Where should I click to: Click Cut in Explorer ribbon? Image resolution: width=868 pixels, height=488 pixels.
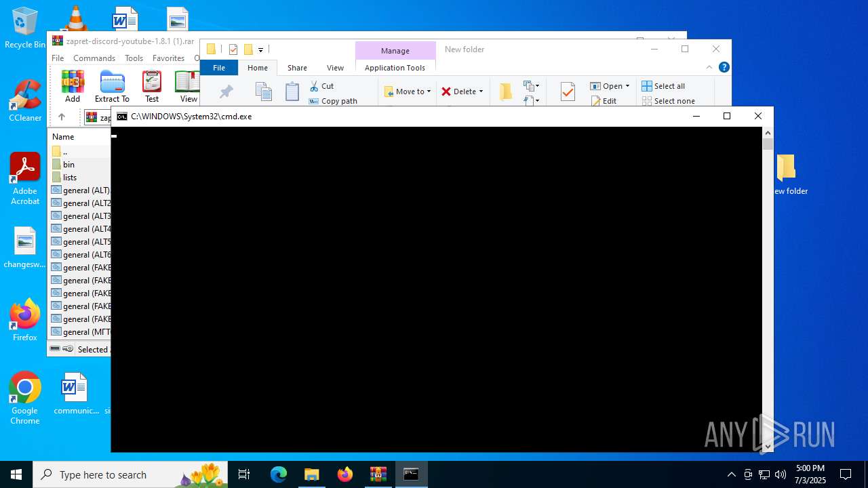322,86
